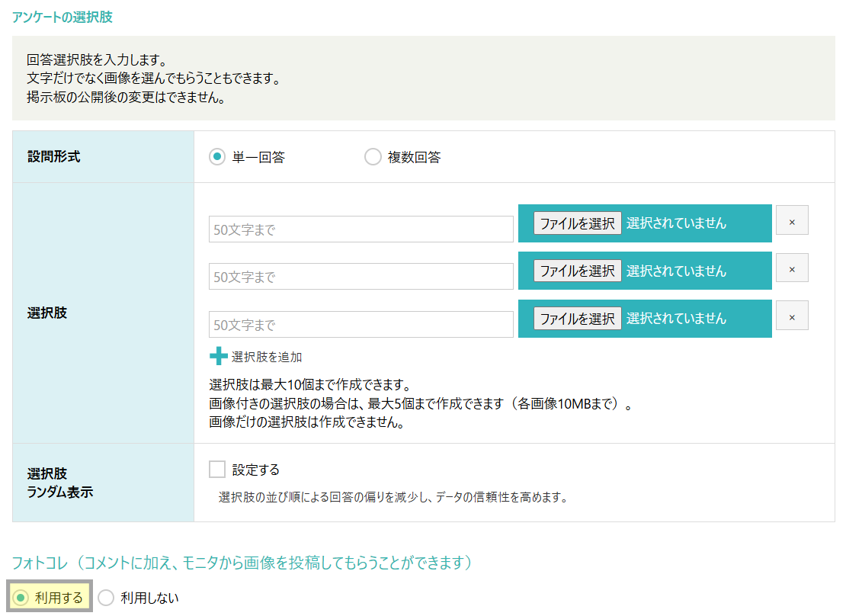Click the フォトコレ section heading

coord(242,563)
